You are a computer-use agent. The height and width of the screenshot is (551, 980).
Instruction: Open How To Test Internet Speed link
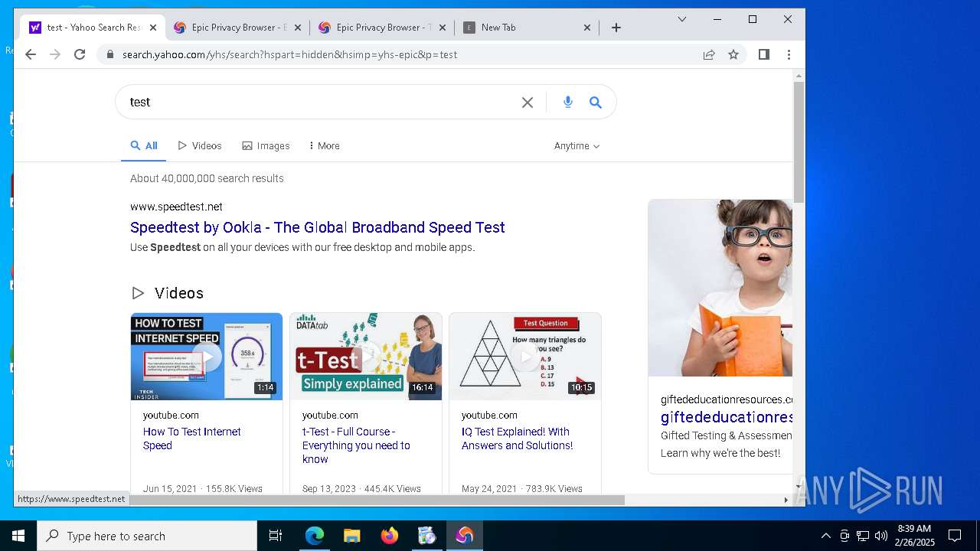[191, 439]
